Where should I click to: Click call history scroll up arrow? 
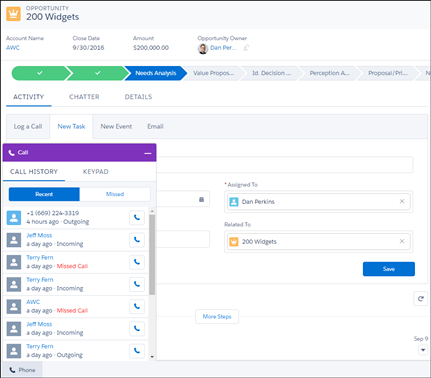coord(152,211)
